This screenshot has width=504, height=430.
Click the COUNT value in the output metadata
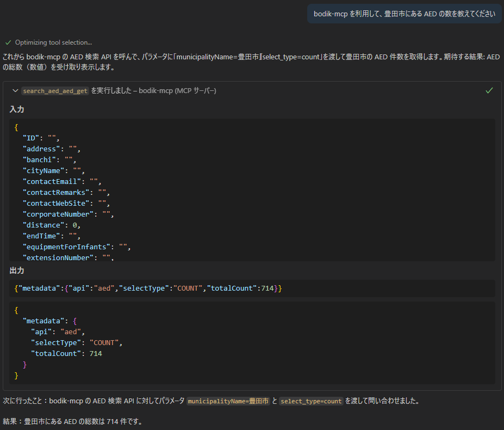click(104, 342)
